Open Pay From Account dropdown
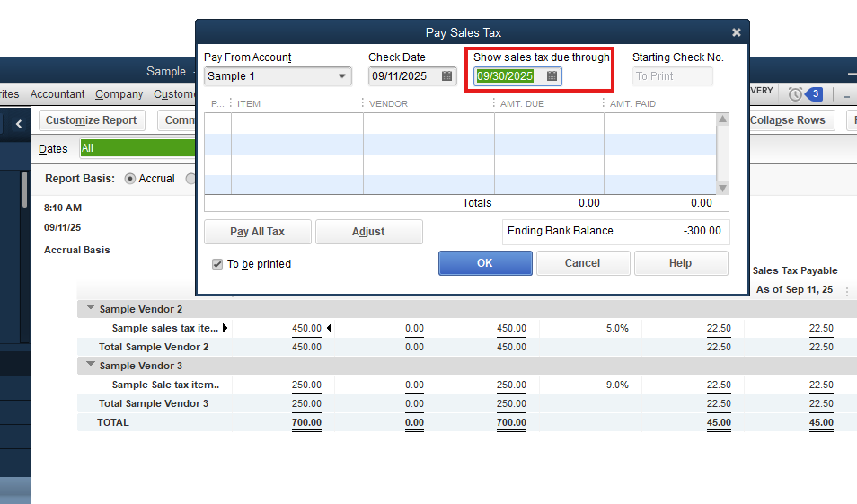This screenshot has width=857, height=504. click(x=341, y=76)
